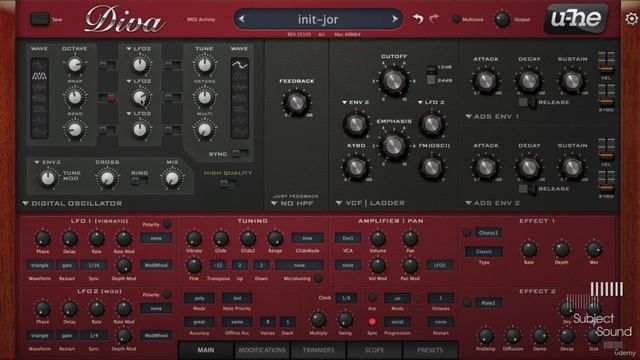Open the Effect 2 Plate2 selector

pos(488,303)
